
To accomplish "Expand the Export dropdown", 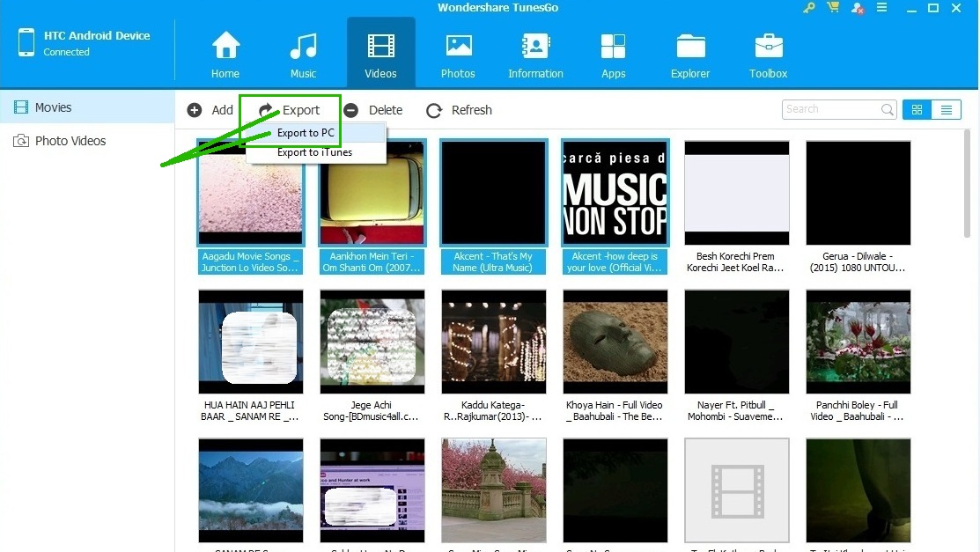I will pyautogui.click(x=290, y=110).
